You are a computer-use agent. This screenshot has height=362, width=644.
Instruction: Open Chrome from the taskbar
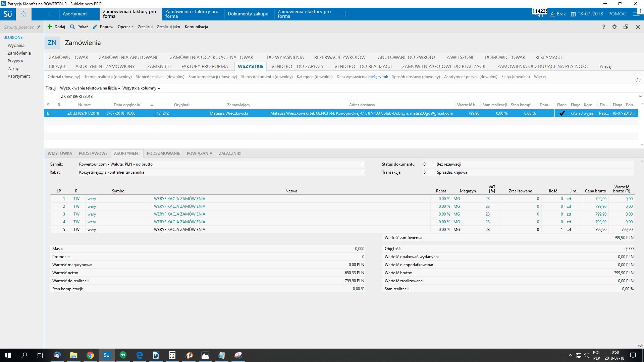point(90,355)
